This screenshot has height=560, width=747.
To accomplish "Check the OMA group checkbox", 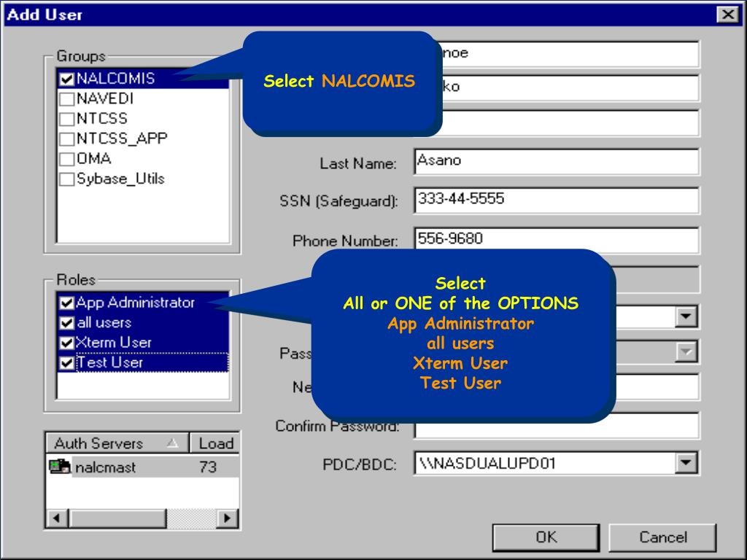I will click(x=66, y=159).
